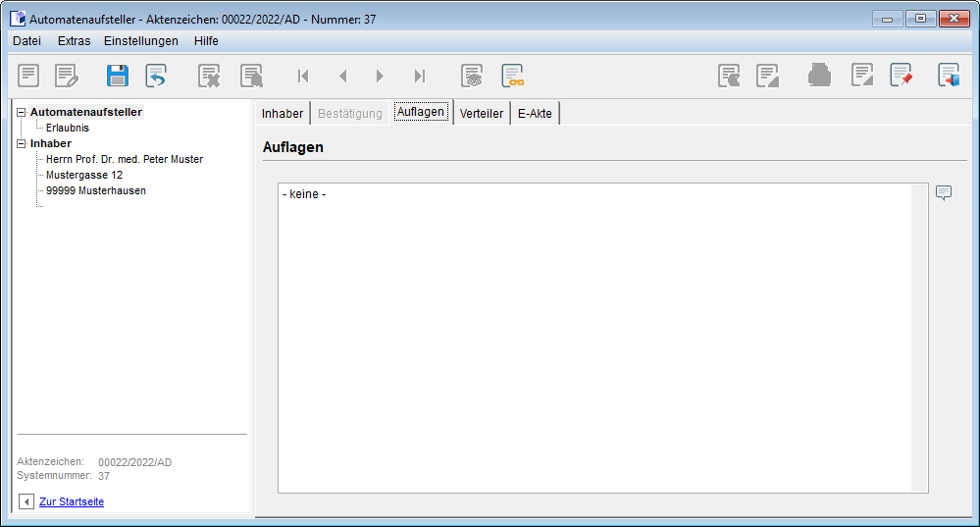The image size is (980, 527).
Task: Open the E-Akte tab
Action: point(535,113)
